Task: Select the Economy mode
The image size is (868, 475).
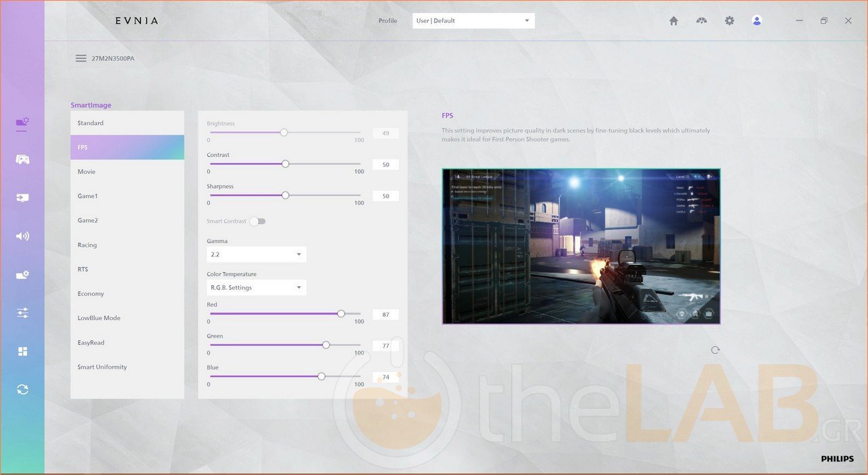Action: [127, 294]
